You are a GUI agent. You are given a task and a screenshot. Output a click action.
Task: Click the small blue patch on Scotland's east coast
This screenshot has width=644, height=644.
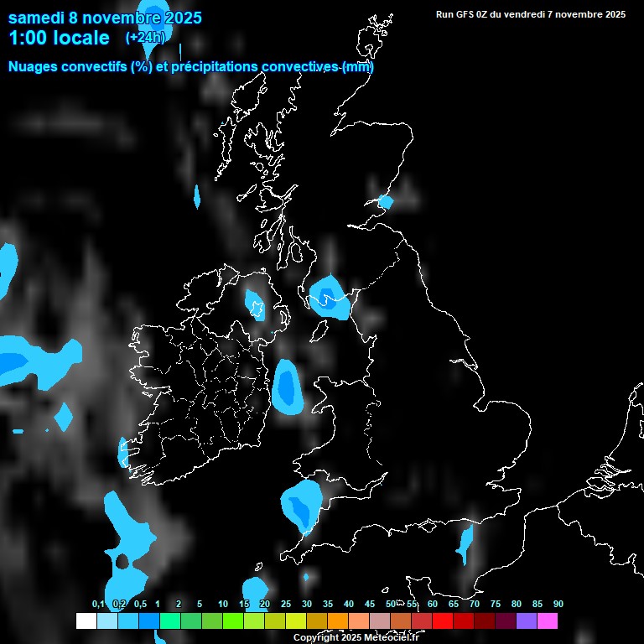click(x=385, y=201)
